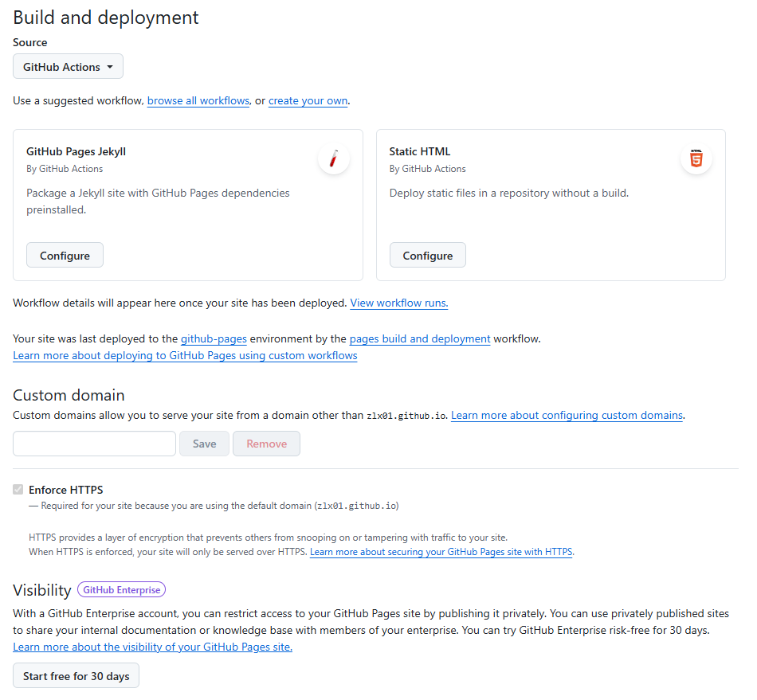Click the Remove custom domain button
The width and height of the screenshot is (757, 700).
pyautogui.click(x=266, y=444)
